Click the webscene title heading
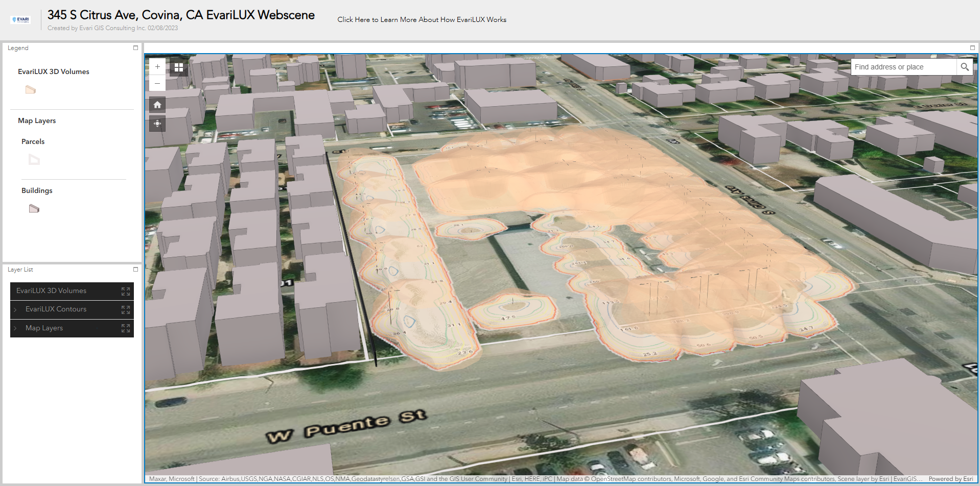 point(181,15)
